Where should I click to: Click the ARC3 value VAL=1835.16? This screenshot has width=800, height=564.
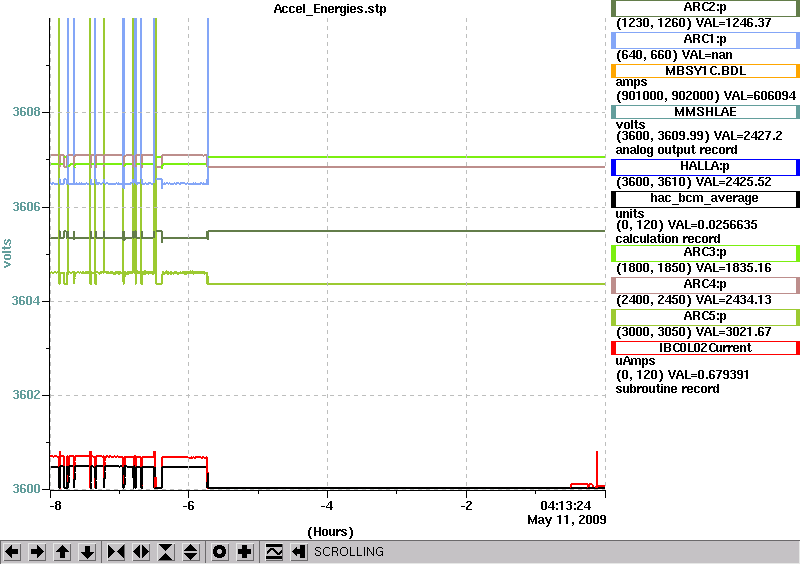click(733, 268)
